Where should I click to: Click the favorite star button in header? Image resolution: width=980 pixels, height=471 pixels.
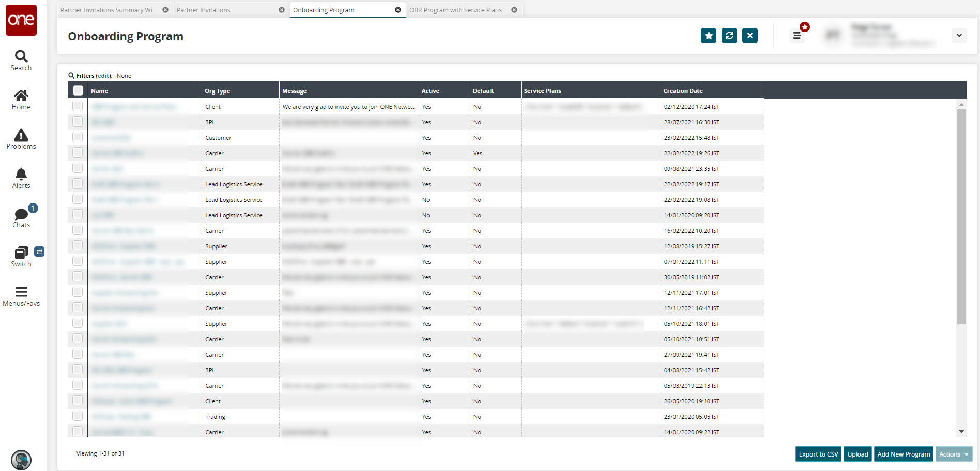[x=709, y=36]
